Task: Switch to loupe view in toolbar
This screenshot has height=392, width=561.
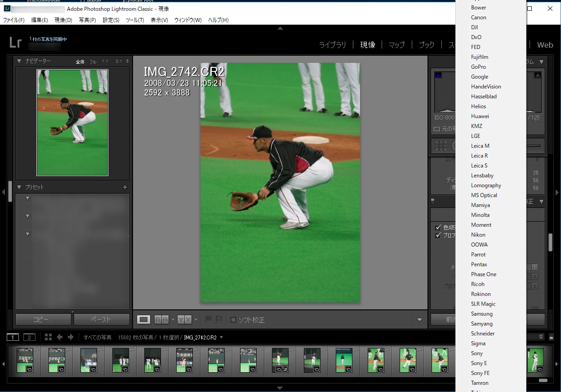Action: tap(144, 320)
